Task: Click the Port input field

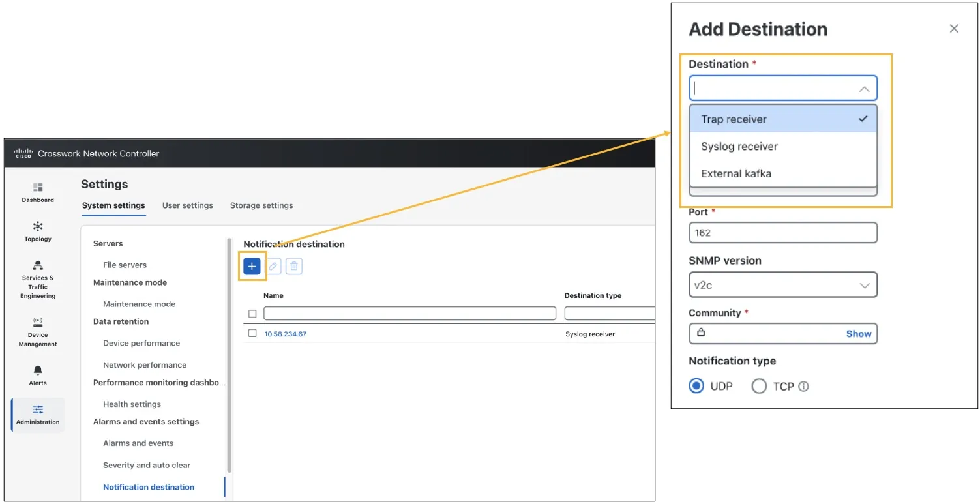Action: (x=783, y=233)
